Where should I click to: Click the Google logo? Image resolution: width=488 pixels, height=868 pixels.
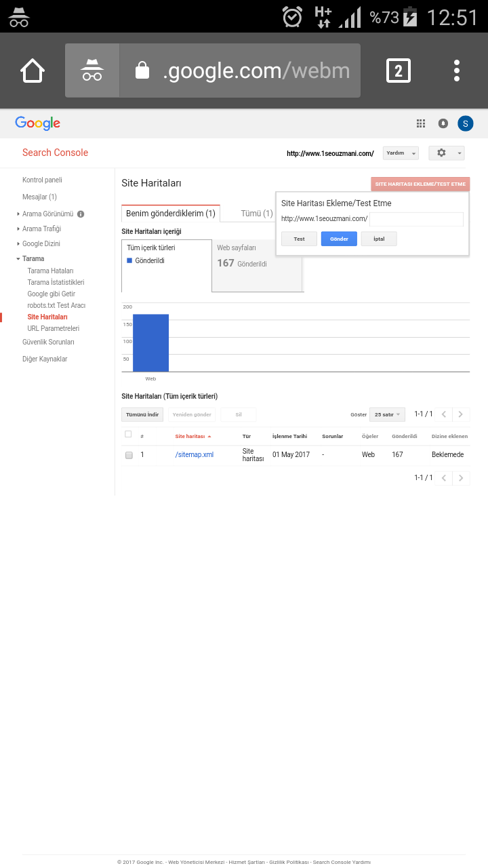[38, 123]
